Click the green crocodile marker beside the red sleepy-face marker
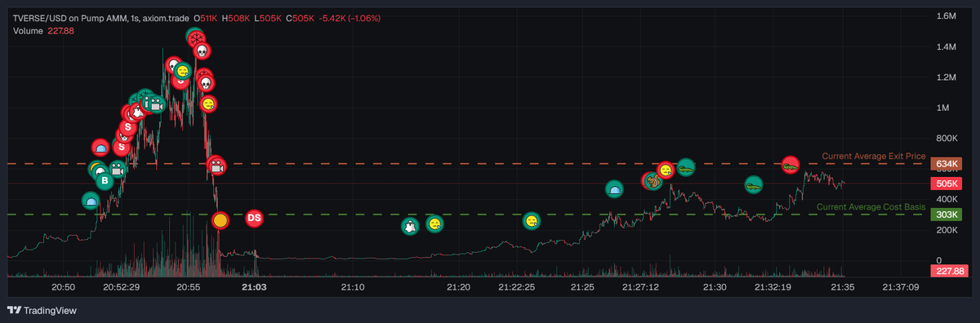980x323 pixels. point(686,167)
